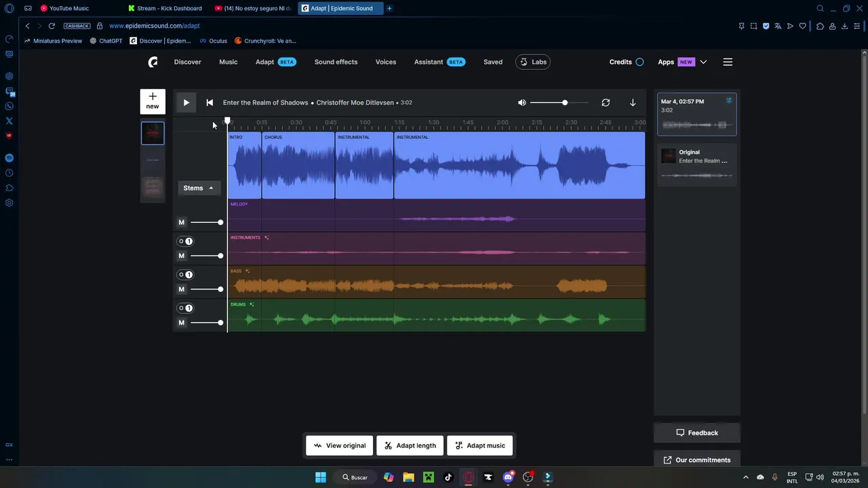Click sparkle icon beside INSTRUMENTS stem
868x488 pixels.
coord(267,237)
